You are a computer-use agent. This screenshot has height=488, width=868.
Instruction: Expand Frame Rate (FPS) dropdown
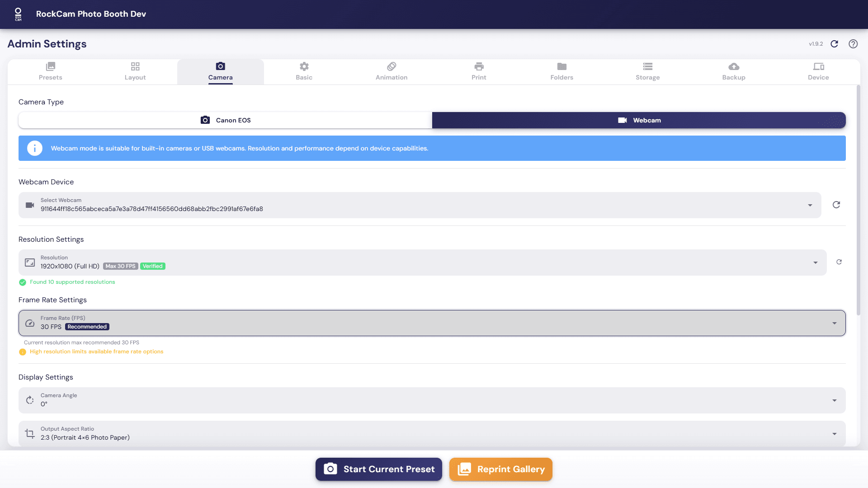pos(834,323)
